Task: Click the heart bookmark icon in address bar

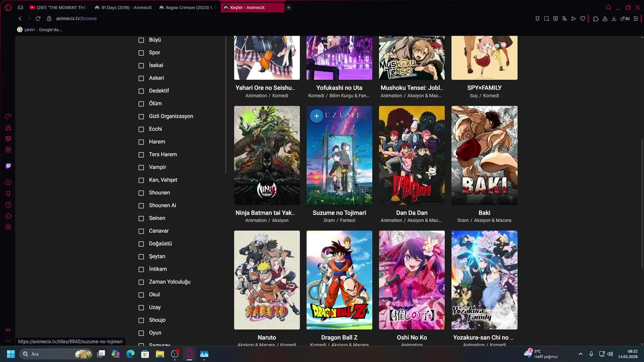Action: [x=583, y=19]
